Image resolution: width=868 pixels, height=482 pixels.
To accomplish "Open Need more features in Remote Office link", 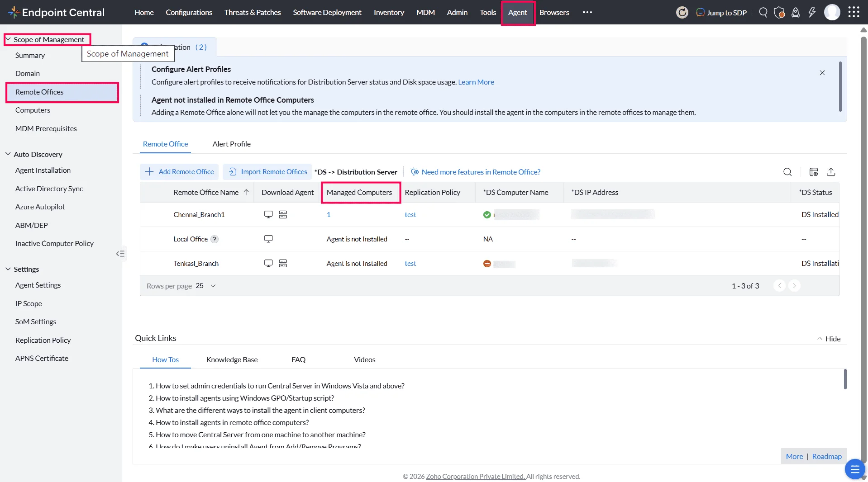I will pos(475,172).
